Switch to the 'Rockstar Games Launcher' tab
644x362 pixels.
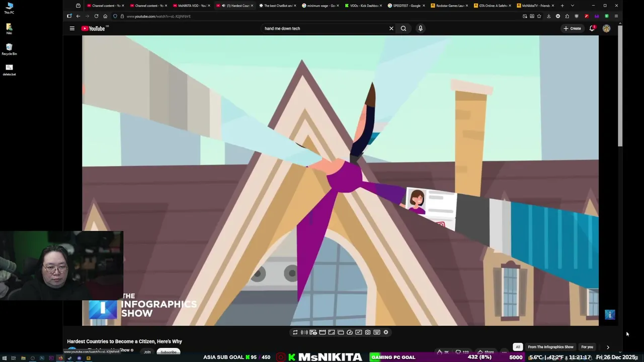pos(450,6)
